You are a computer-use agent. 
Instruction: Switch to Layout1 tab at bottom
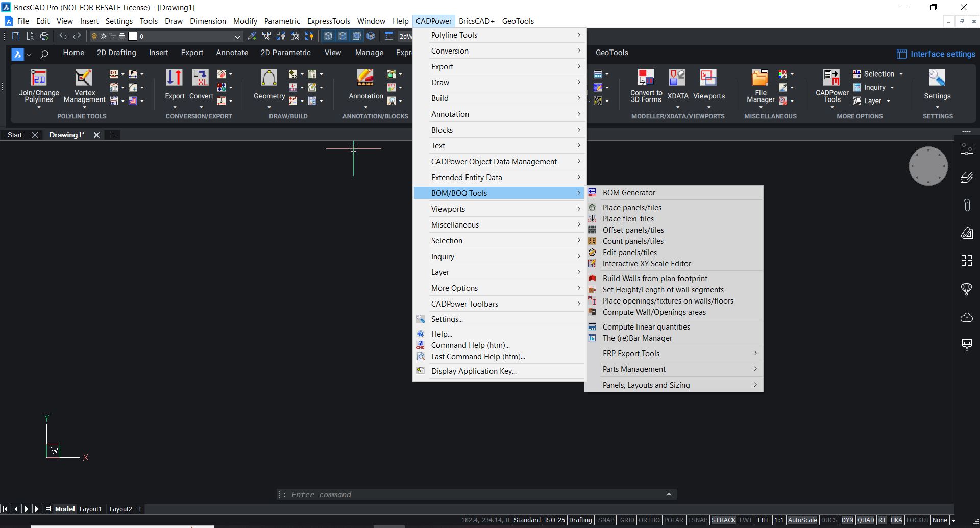[x=90, y=509]
